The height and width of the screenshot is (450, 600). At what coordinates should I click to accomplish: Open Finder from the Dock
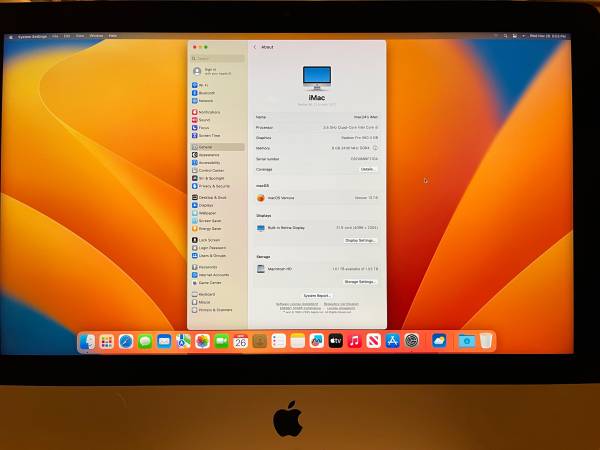[88, 342]
